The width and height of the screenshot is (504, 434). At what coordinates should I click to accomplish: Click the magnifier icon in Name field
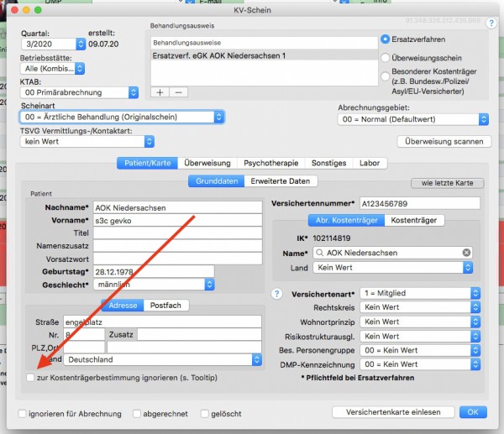pos(319,253)
